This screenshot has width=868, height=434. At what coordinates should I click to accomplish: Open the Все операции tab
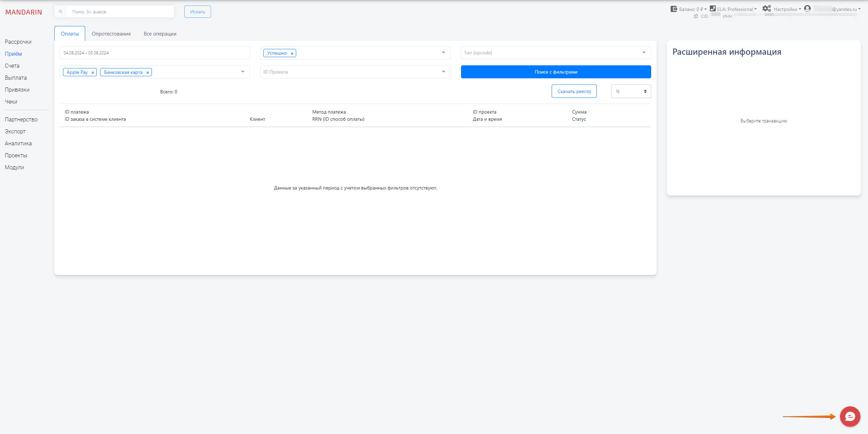pyautogui.click(x=160, y=34)
